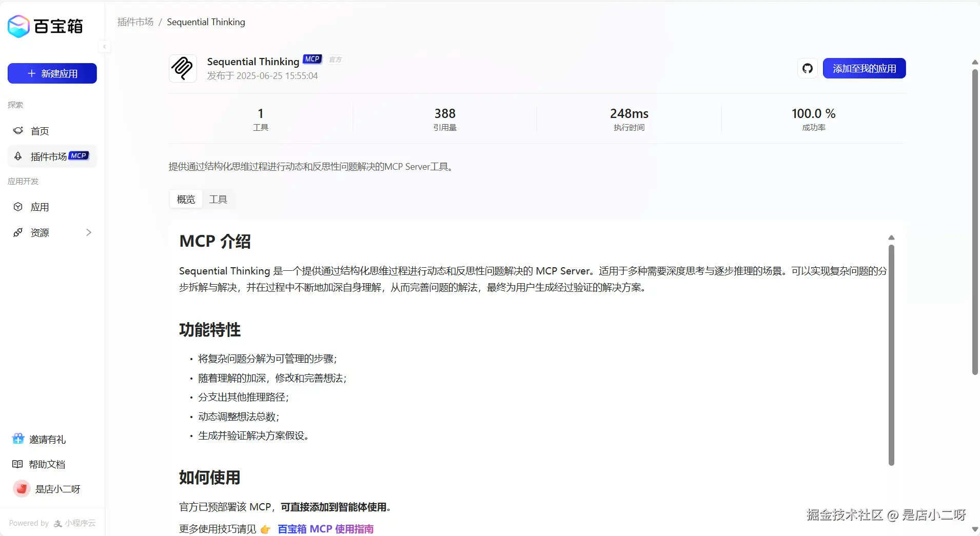The image size is (980, 536).
Task: Click the pointing hand emoji icon
Action: tap(265, 529)
